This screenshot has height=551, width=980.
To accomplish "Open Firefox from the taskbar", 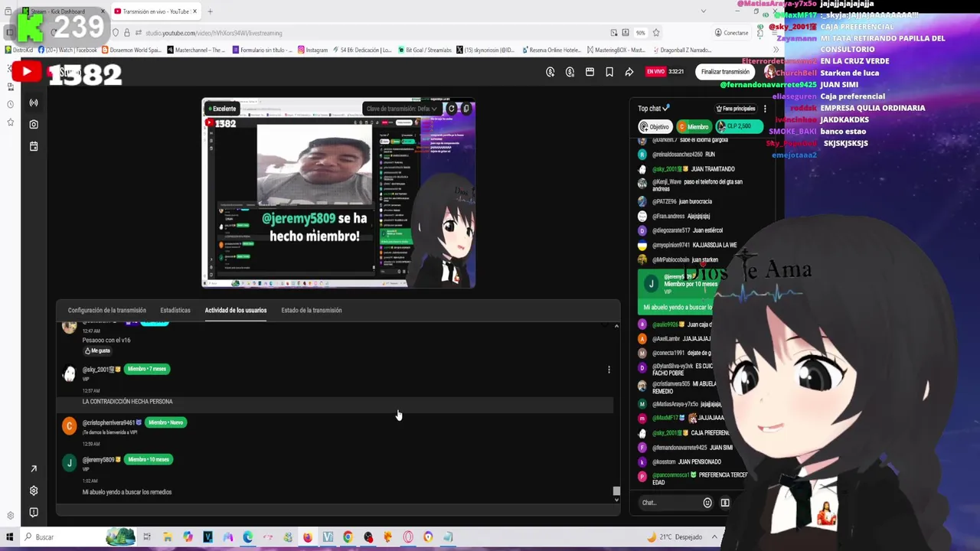I will tap(307, 536).
